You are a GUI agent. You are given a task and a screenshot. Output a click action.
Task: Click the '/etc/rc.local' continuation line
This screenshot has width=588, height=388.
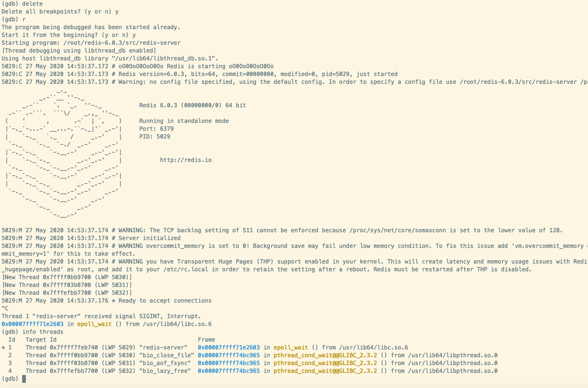pos(266,270)
